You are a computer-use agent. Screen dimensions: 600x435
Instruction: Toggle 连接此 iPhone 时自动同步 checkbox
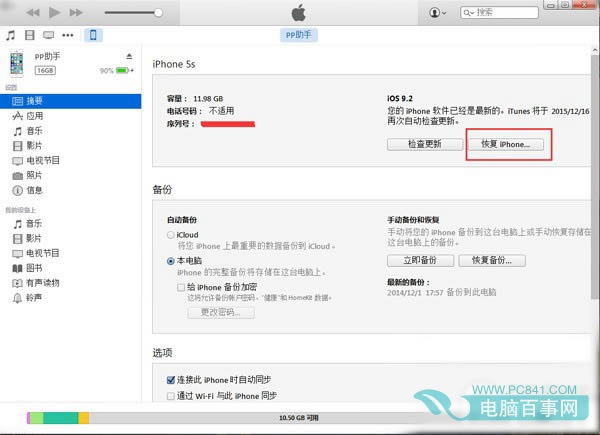pos(171,380)
